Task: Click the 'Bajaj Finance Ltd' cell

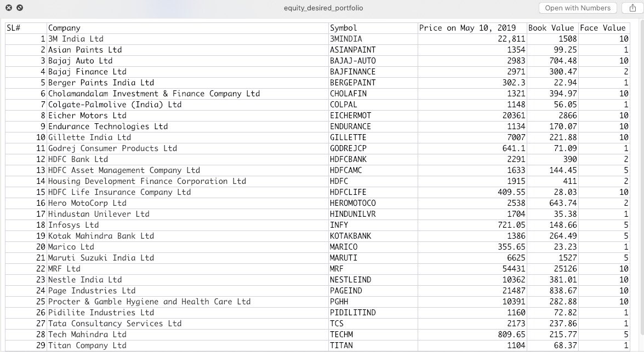Action: [187, 72]
